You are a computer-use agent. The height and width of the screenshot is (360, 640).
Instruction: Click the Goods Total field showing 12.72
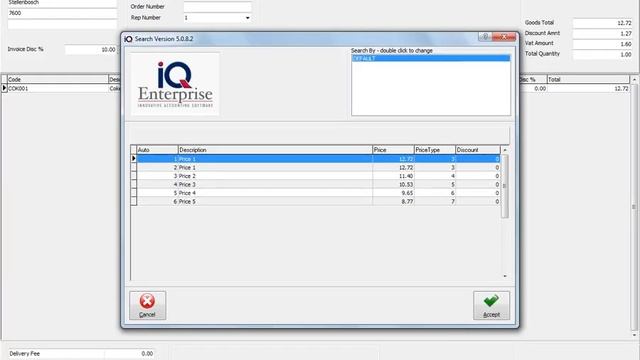click(x=602, y=23)
